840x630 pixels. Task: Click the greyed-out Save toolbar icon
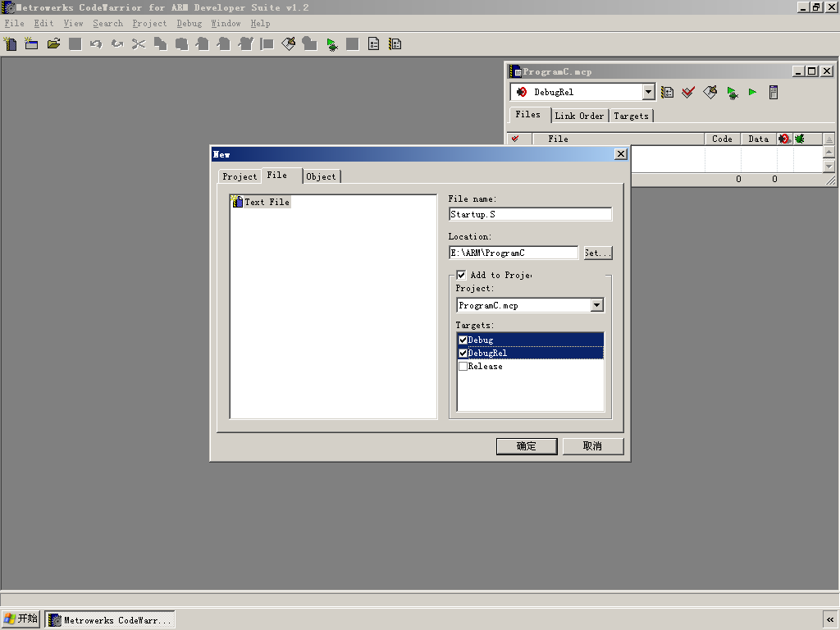75,44
